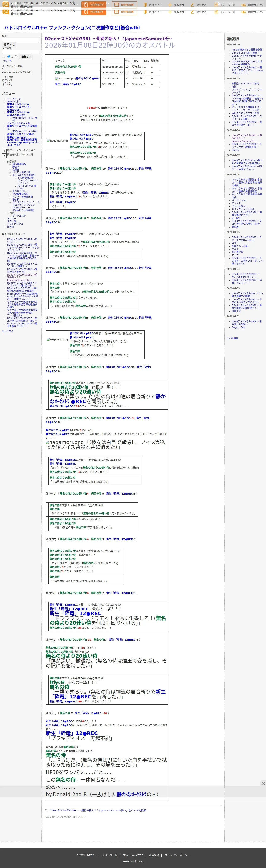The width and height of the screenshot is (266, 868).
Task: Focus the タグ検索 text field
Action: click(21, 52)
